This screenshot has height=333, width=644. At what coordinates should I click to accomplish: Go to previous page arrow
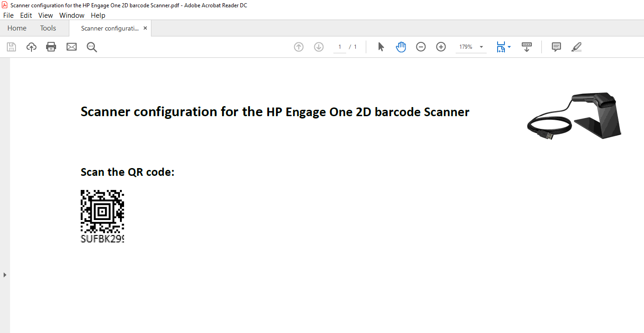tap(299, 47)
